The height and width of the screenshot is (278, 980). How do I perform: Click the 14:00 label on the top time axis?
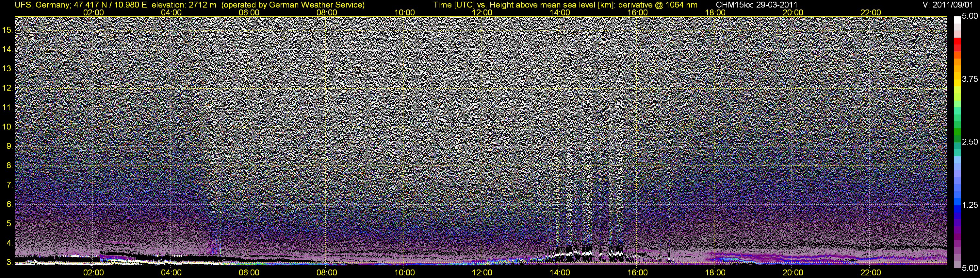tap(560, 12)
